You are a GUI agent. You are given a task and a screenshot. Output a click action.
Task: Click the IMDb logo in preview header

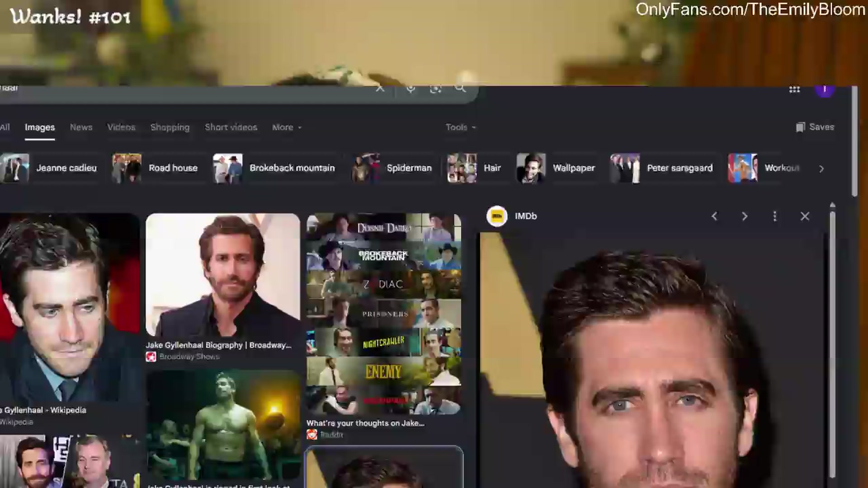497,216
